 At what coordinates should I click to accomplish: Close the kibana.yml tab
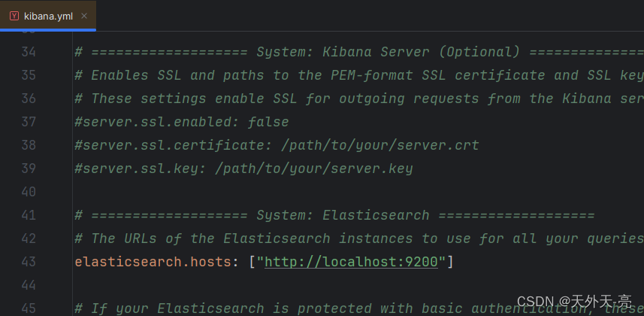click(84, 16)
